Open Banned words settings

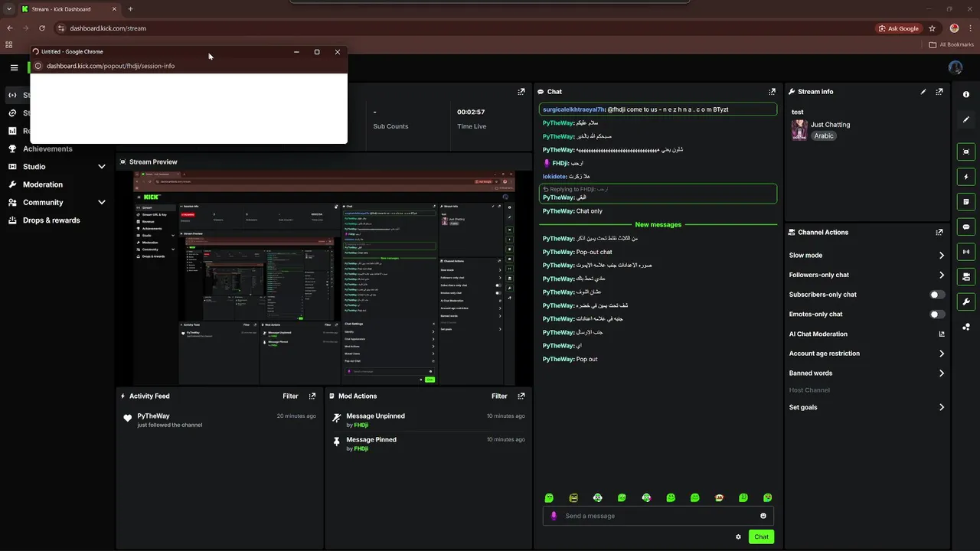[x=867, y=373]
